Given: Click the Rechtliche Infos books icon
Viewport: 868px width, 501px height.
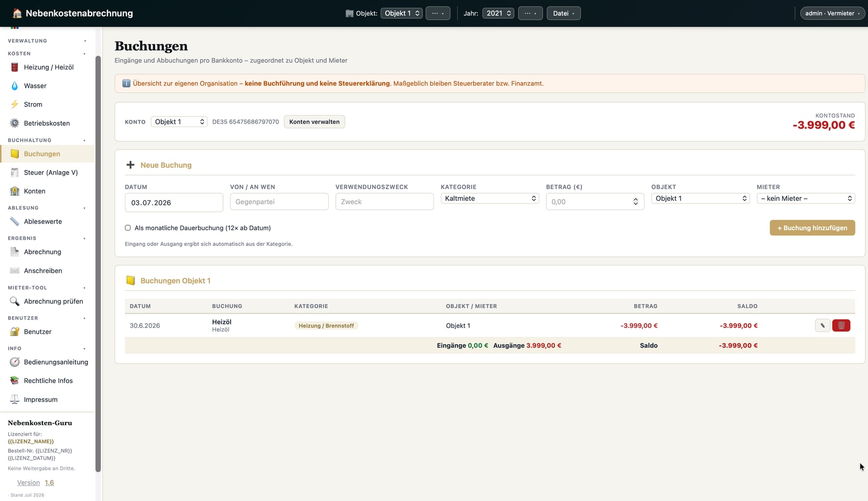Looking at the screenshot, I should click(15, 380).
